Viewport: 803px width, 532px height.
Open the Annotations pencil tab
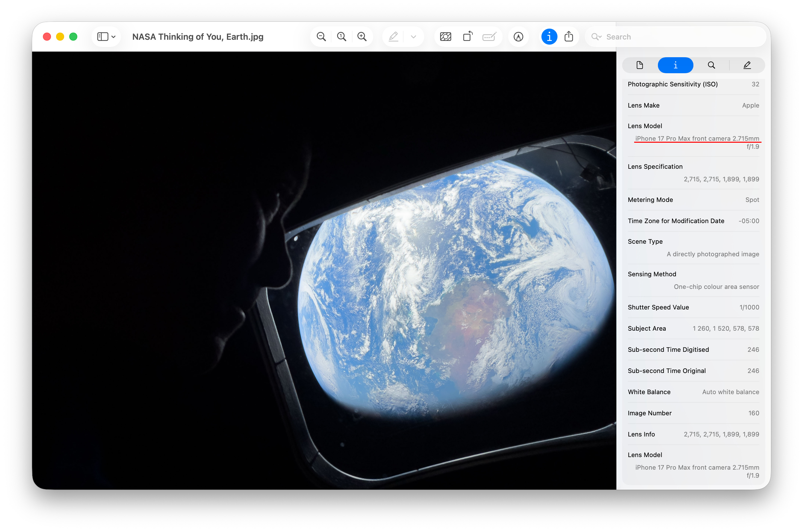pyautogui.click(x=747, y=65)
